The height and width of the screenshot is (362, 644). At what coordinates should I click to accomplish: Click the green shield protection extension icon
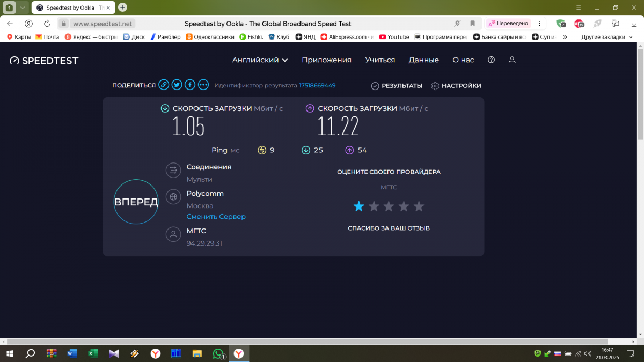tap(560, 24)
